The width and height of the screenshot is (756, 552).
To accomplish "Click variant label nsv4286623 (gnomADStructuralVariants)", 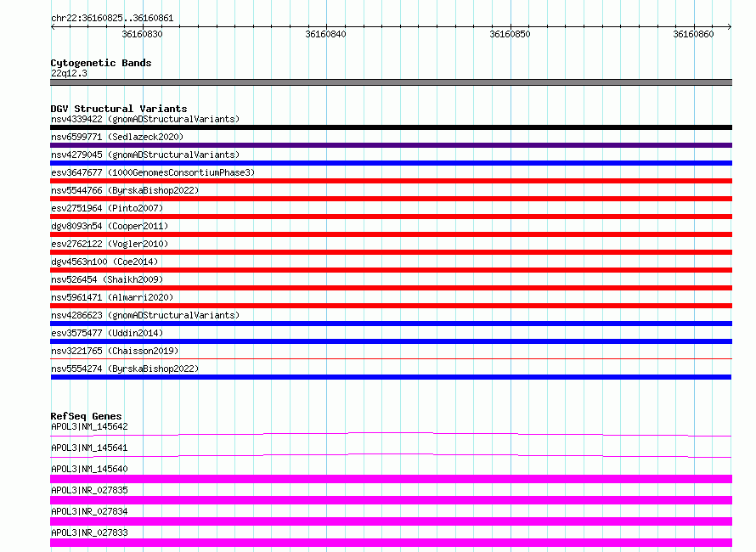I will [x=145, y=315].
